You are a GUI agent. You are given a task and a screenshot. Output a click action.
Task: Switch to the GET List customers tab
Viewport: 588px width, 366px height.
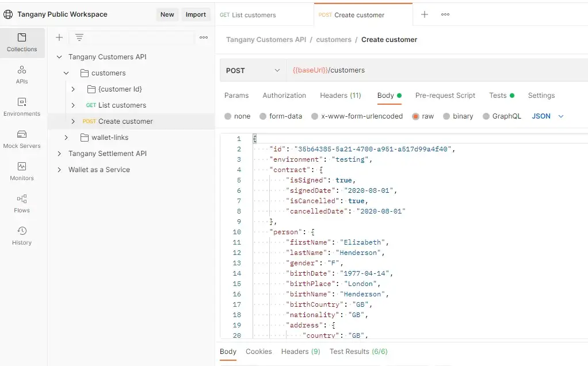(x=264, y=15)
